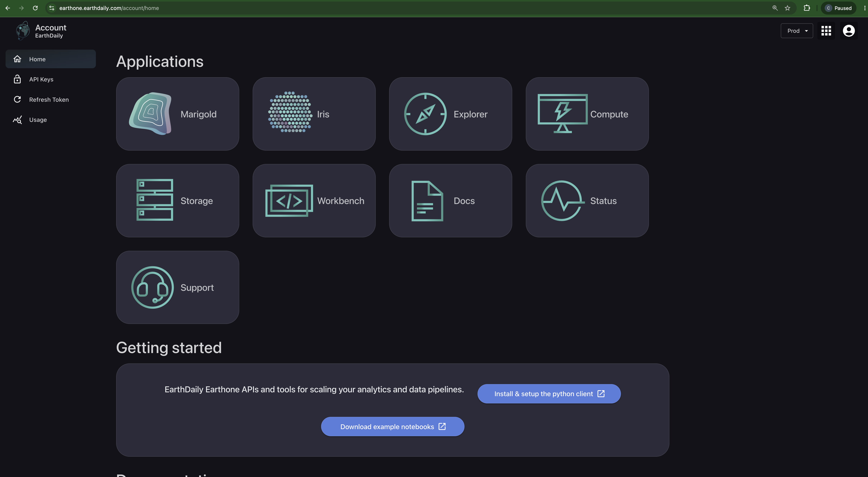Image resolution: width=868 pixels, height=477 pixels.
Task: Click the Compute card label
Action: click(x=609, y=114)
